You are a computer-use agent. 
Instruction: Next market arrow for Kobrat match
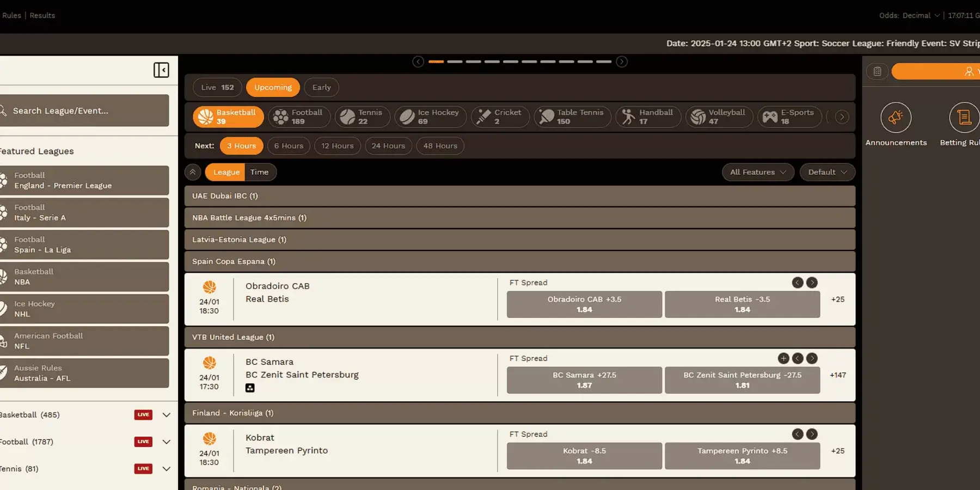coord(812,434)
